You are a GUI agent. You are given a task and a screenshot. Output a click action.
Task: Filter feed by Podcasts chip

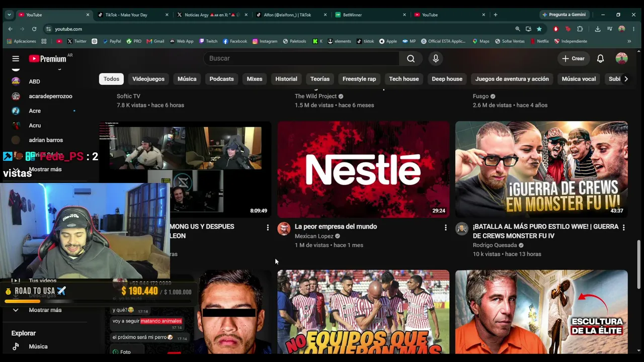tap(221, 79)
